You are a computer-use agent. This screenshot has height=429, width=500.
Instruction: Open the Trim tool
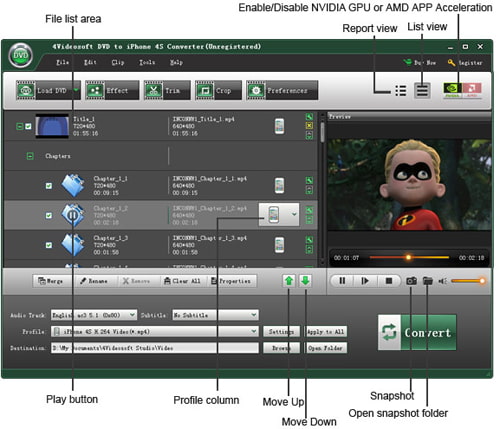click(167, 90)
